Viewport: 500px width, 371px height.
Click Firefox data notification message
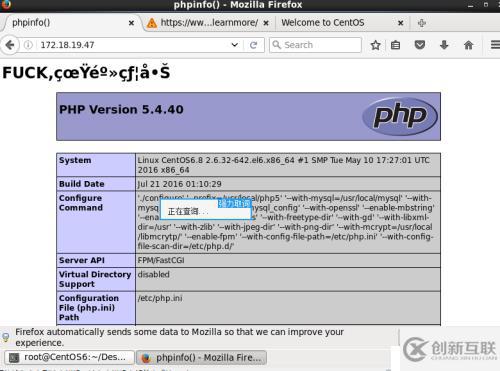point(179,337)
